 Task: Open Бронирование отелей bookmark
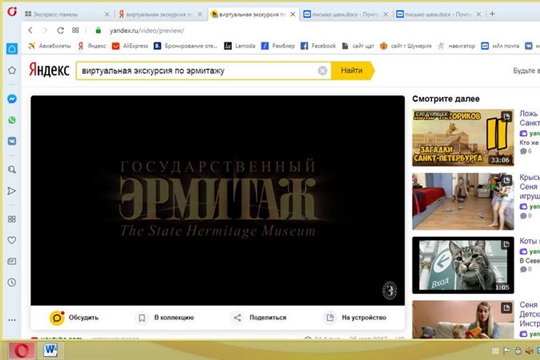point(186,46)
